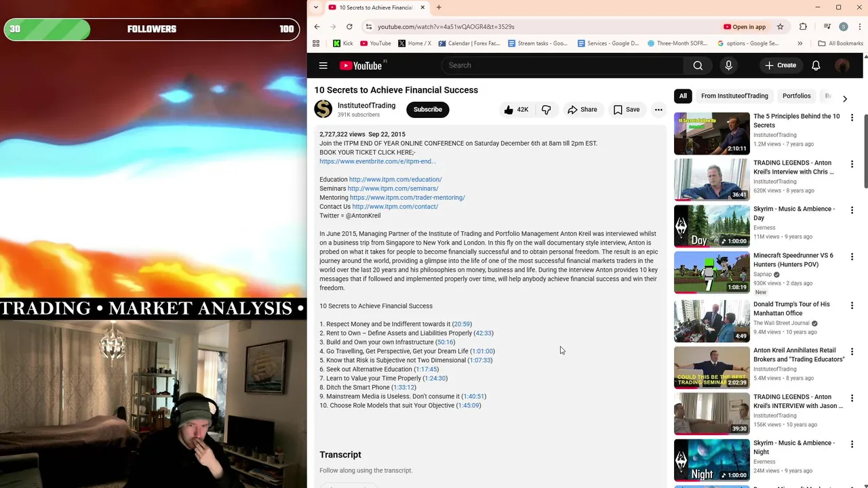868x488 pixels.
Task: Save video to a playlist
Action: click(x=627, y=110)
